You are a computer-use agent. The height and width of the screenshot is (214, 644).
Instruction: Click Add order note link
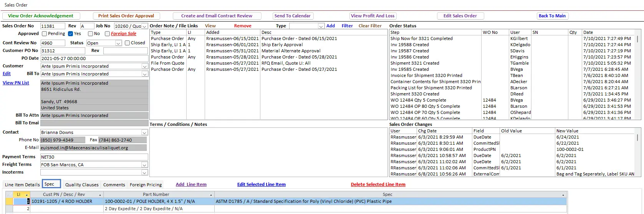click(331, 26)
